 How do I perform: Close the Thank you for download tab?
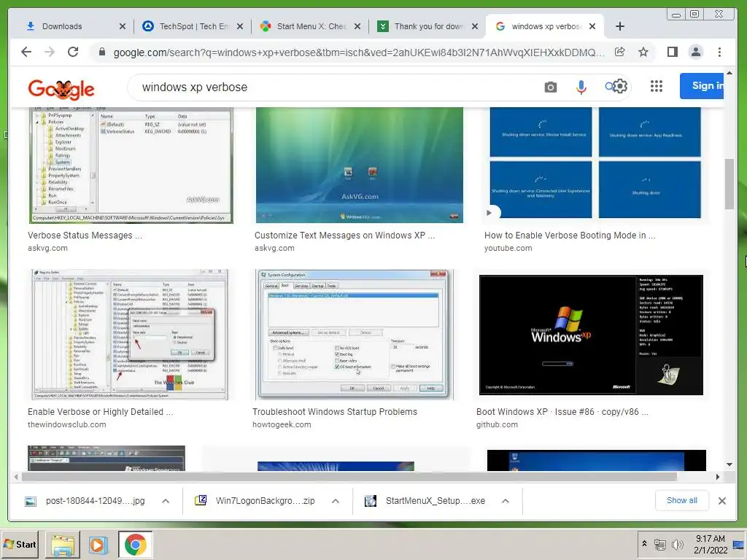[474, 26]
